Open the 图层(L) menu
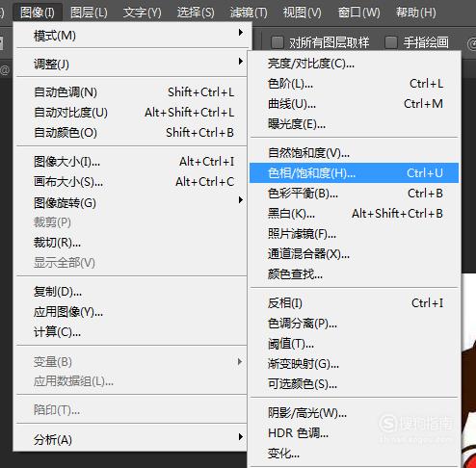 89,13
